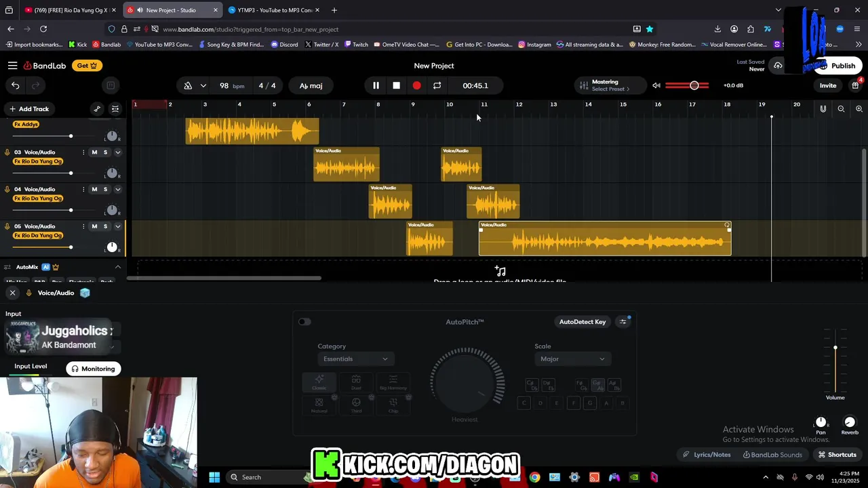Viewport: 868px width, 488px height.
Task: Close the Voice/Audio editor panel
Action: click(x=12, y=293)
